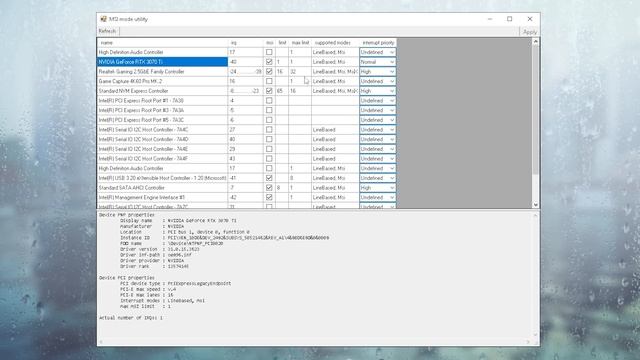Viewport: 640px width, 360px height.
Task: Click the msi column header
Action: pyautogui.click(x=269, y=42)
